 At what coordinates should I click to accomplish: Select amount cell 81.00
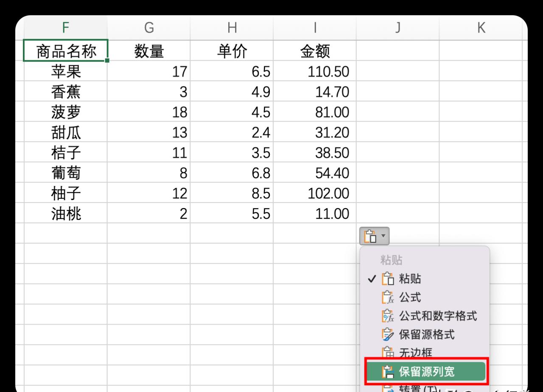(x=315, y=112)
